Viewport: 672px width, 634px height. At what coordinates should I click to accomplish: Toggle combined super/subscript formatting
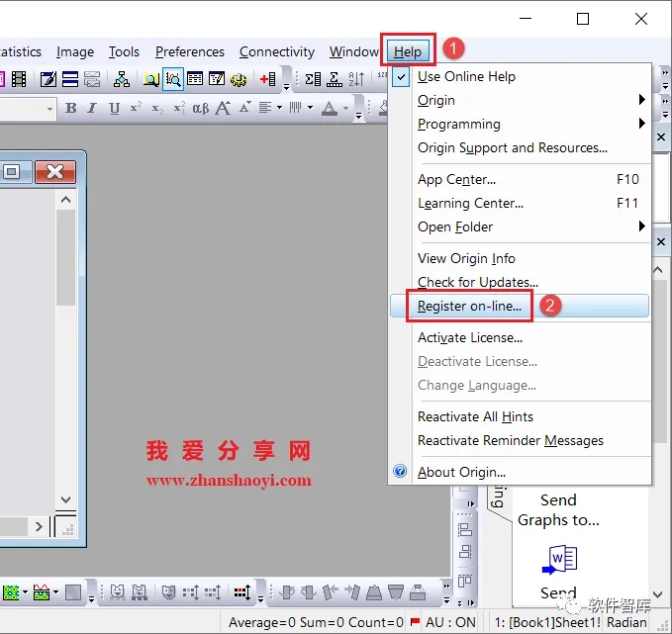pos(179,108)
